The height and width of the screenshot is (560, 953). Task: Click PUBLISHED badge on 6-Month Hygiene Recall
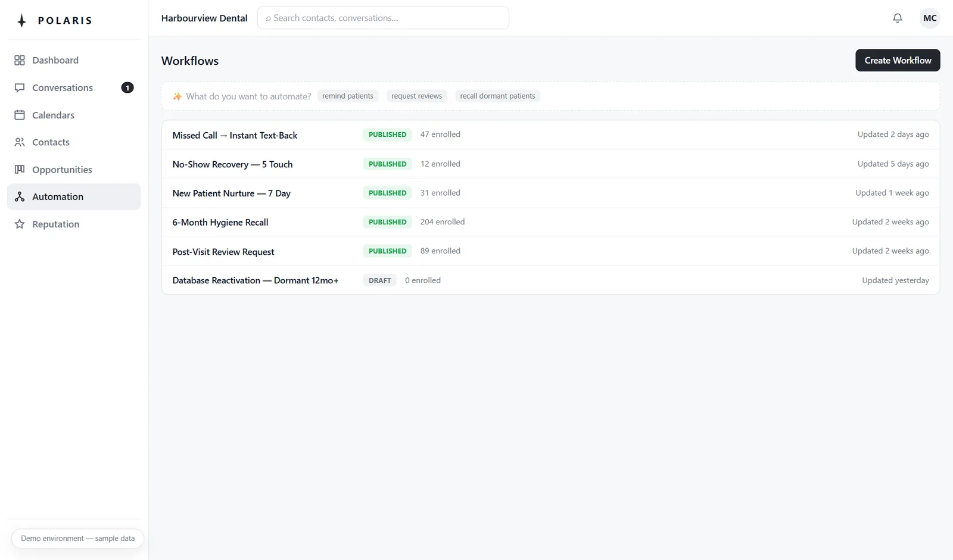387,222
